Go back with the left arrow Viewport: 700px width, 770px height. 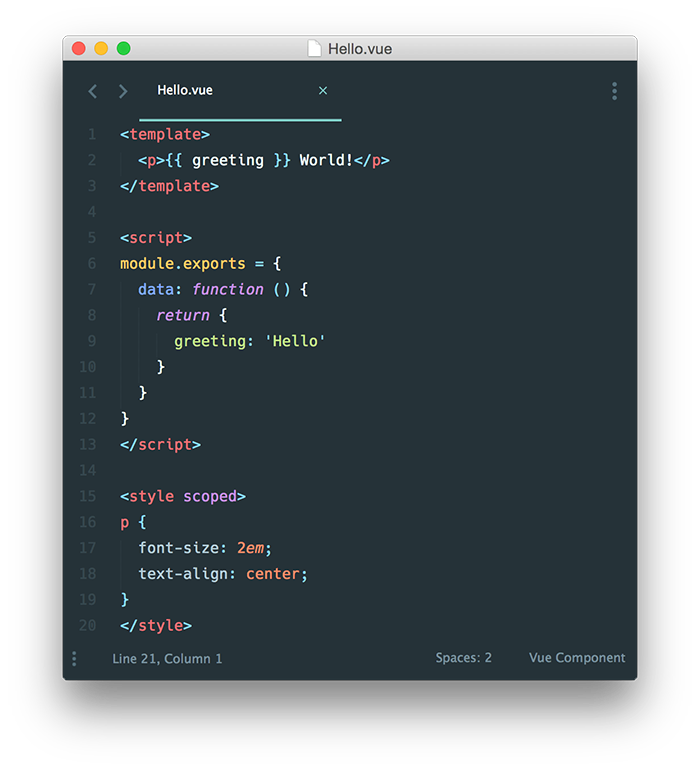coord(92,91)
